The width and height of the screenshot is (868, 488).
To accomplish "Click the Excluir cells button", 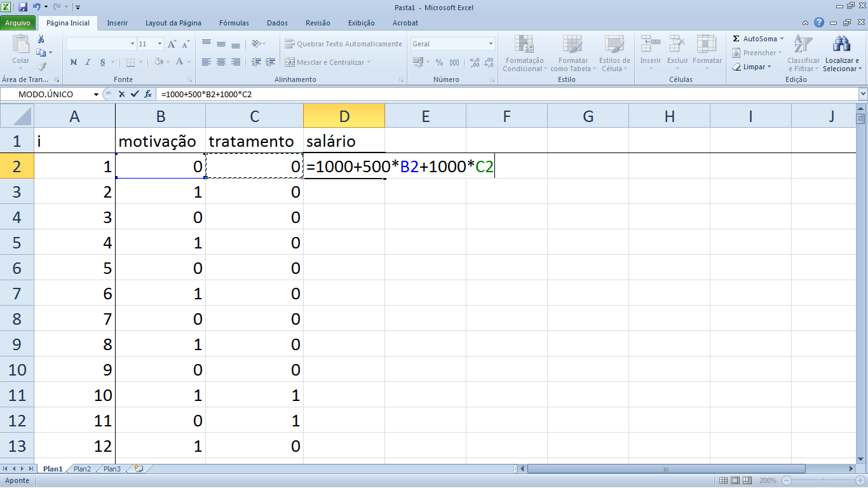I will pyautogui.click(x=678, y=53).
